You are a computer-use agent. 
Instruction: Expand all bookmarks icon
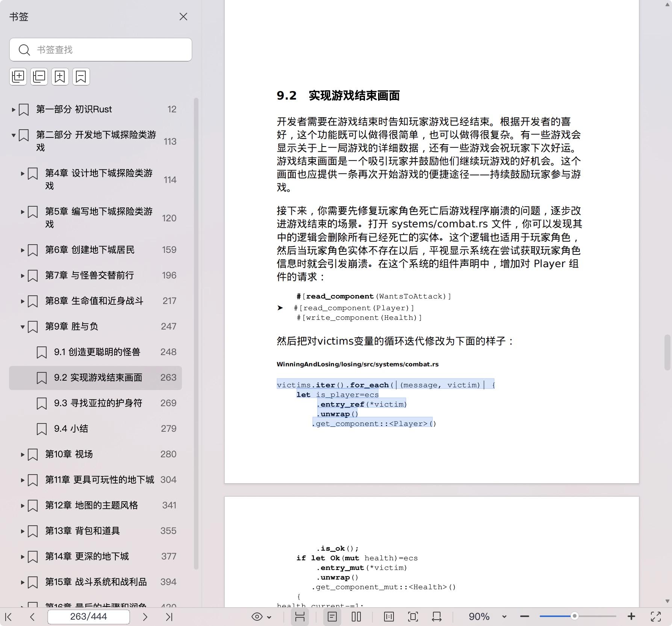[18, 77]
